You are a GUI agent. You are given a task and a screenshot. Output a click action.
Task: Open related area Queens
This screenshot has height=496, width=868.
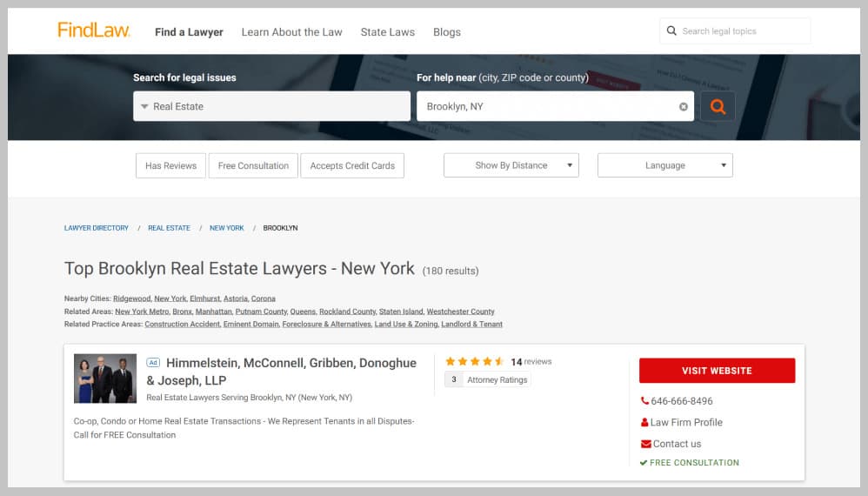point(303,312)
